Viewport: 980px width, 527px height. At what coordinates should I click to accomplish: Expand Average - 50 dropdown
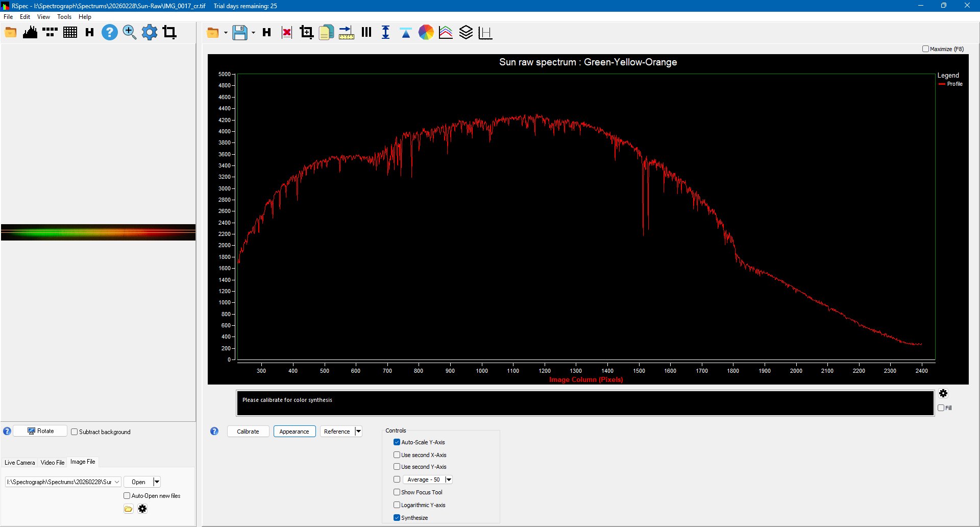(449, 480)
